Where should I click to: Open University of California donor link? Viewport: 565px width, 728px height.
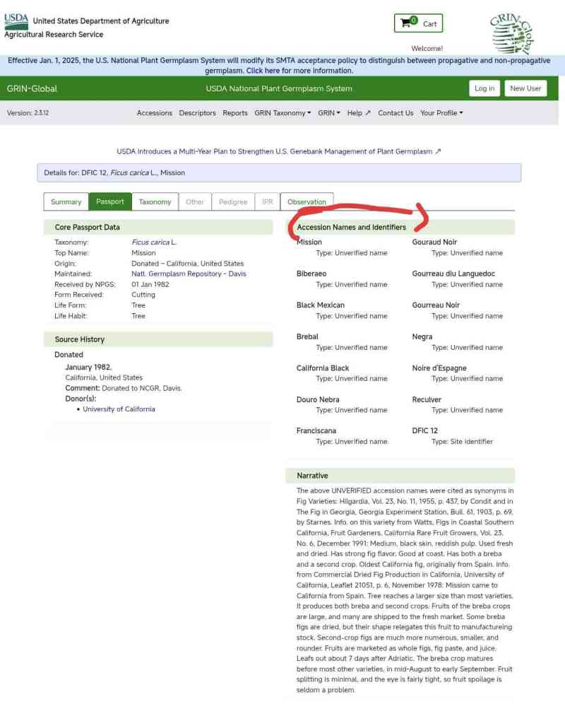(x=119, y=409)
